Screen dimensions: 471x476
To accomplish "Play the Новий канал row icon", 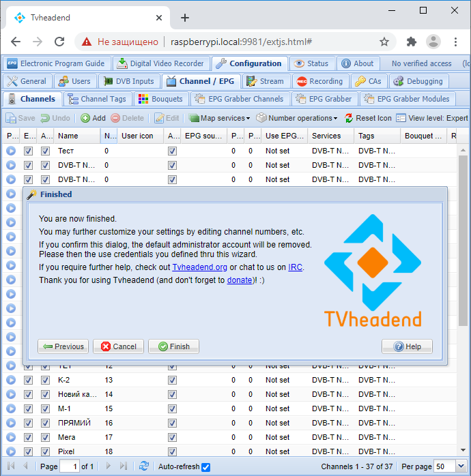I will coord(11,394).
